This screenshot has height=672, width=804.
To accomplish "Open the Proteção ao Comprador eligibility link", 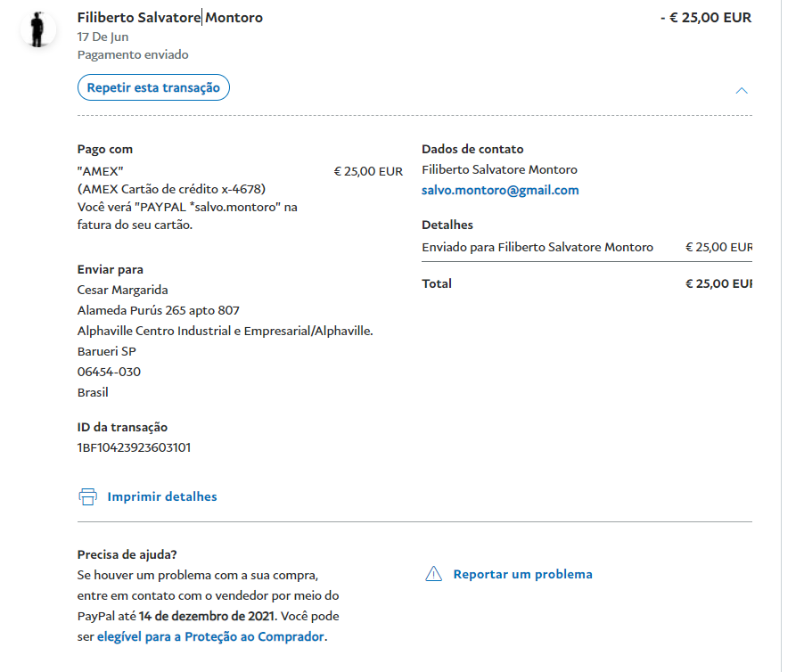I will [x=210, y=636].
